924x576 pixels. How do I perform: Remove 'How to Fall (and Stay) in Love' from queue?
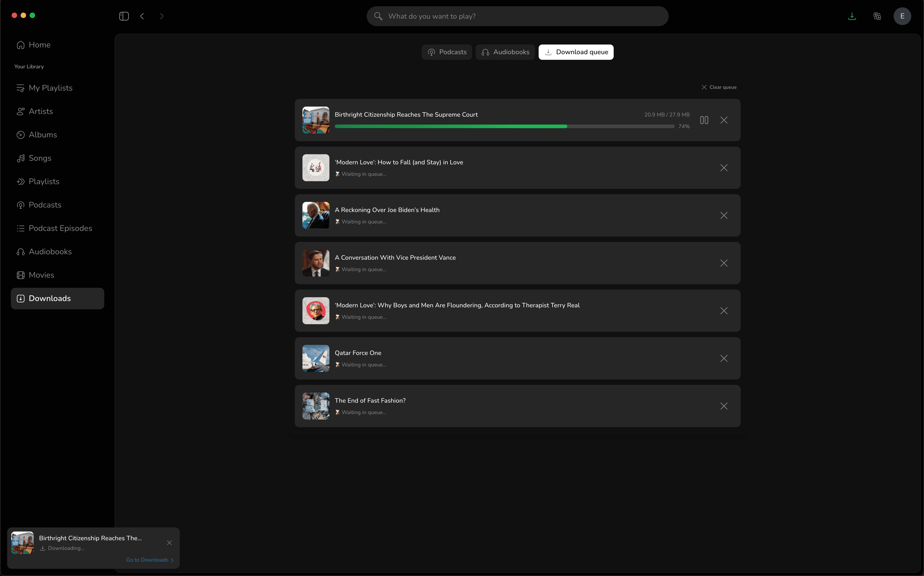coord(724,168)
